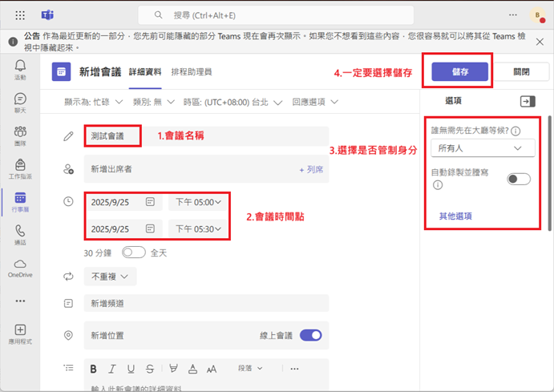Switch to the Scheduling Assistant (排程助理員) tab
The width and height of the screenshot is (554, 392).
pyautogui.click(x=192, y=71)
